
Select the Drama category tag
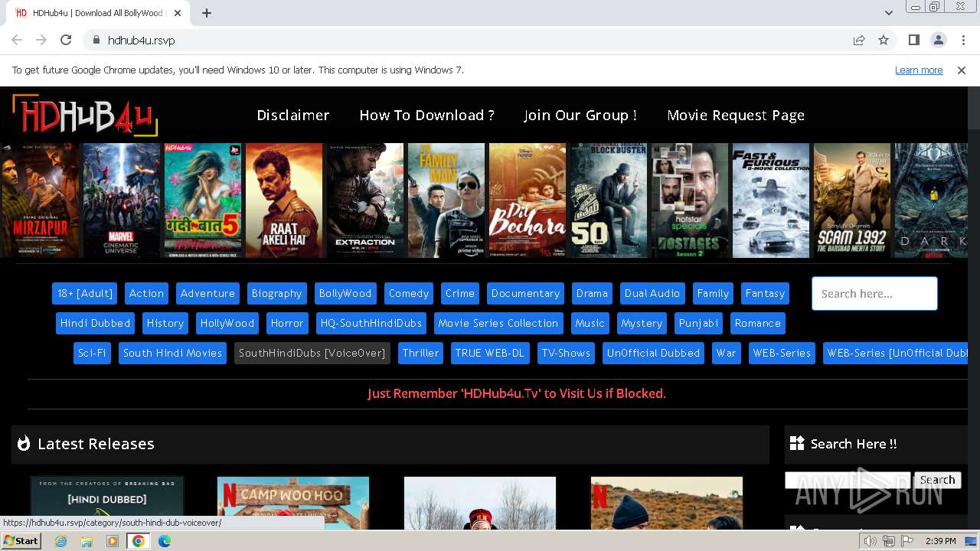click(x=592, y=293)
